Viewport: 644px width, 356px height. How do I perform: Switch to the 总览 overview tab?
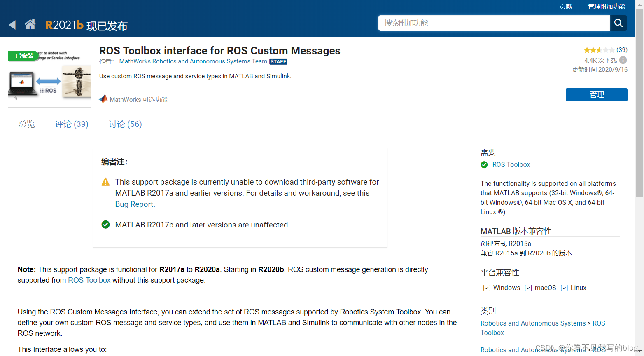(26, 124)
